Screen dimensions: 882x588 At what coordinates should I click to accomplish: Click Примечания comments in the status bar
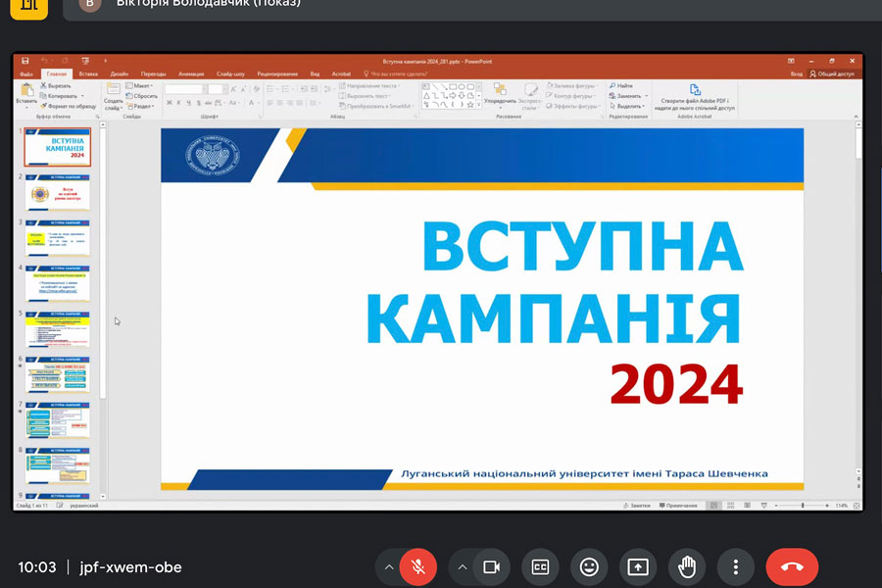[x=678, y=506]
